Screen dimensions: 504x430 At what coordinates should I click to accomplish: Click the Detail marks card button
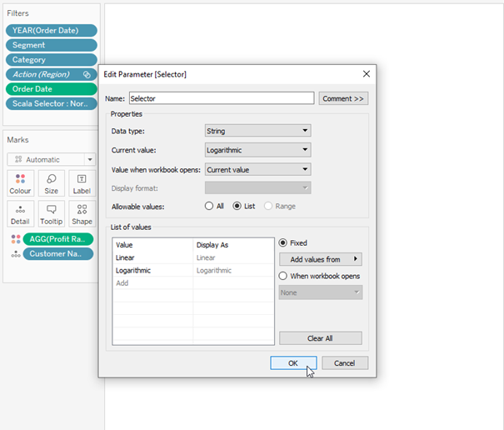tap(20, 214)
